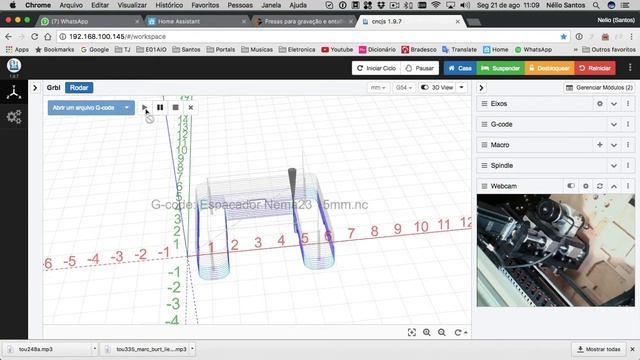Add a new macro with plus icon

click(x=600, y=145)
